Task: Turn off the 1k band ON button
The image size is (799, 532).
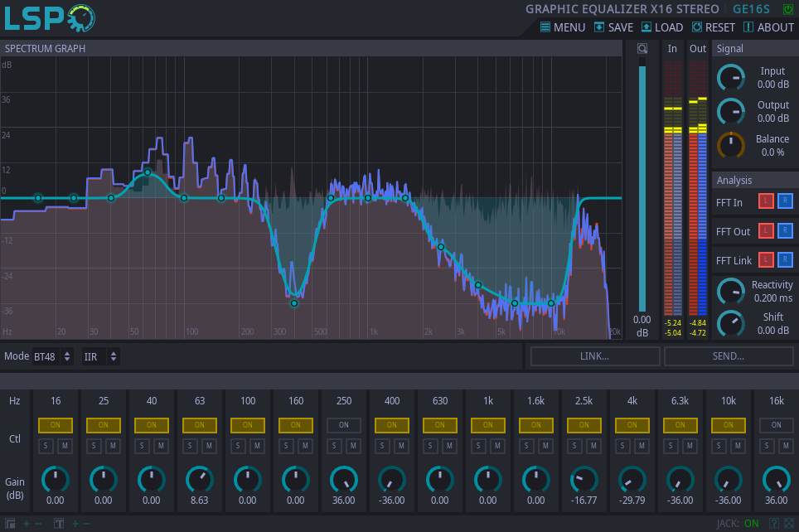Action: [x=488, y=425]
